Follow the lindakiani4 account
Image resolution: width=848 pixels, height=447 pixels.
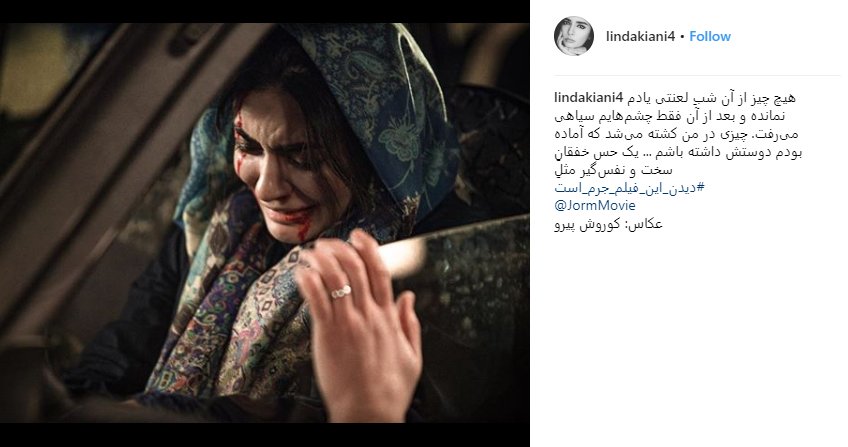(710, 36)
